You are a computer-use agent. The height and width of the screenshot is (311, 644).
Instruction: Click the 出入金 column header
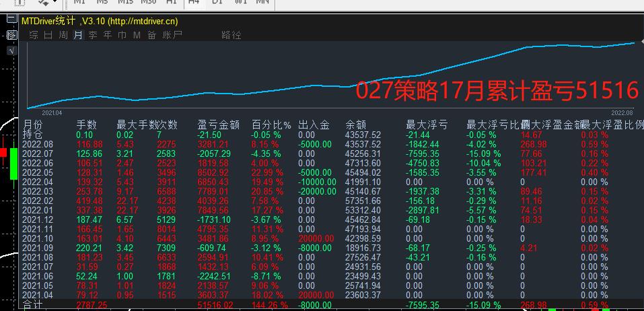pyautogui.click(x=314, y=125)
